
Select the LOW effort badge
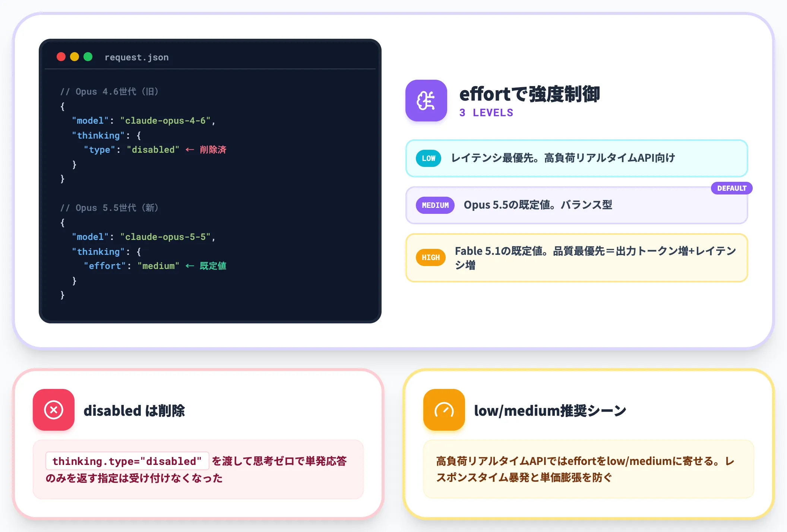(x=429, y=158)
